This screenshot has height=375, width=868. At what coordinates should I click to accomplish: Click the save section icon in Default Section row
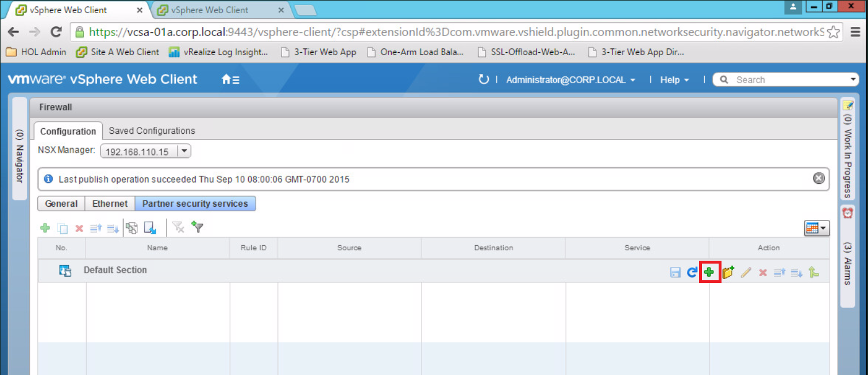click(x=676, y=273)
